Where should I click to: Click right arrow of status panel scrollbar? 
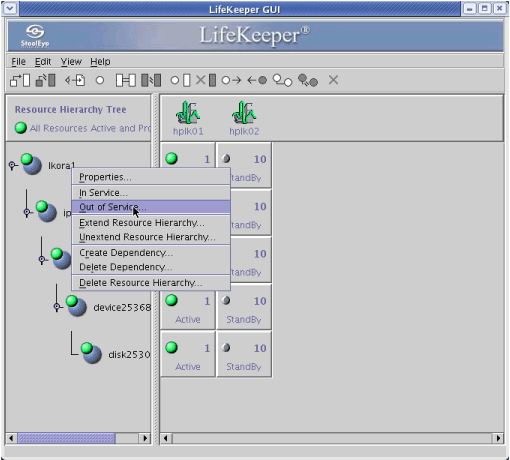498,438
